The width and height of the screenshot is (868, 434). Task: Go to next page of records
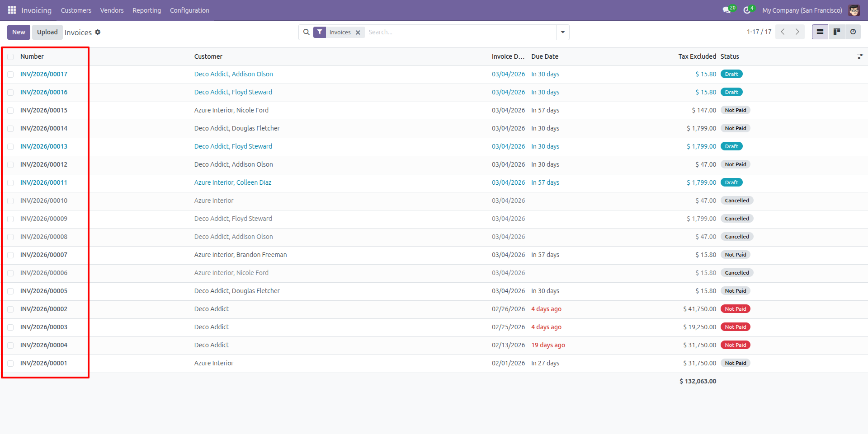pos(797,32)
